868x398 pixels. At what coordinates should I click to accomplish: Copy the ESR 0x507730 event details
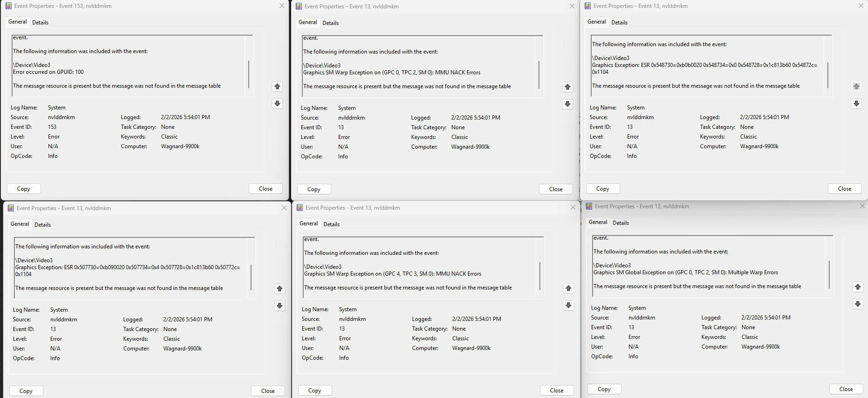pyautogui.click(x=26, y=391)
